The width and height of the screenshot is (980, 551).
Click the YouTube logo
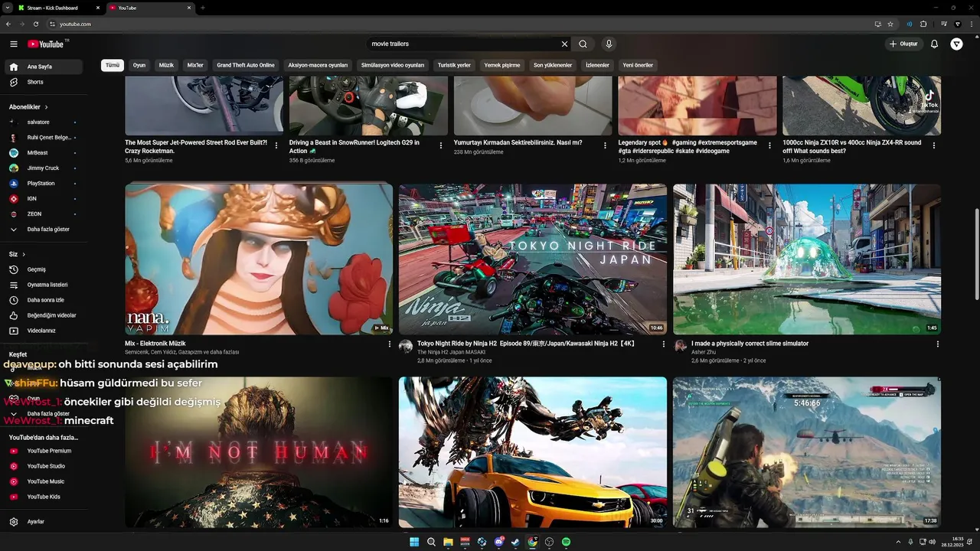click(47, 44)
